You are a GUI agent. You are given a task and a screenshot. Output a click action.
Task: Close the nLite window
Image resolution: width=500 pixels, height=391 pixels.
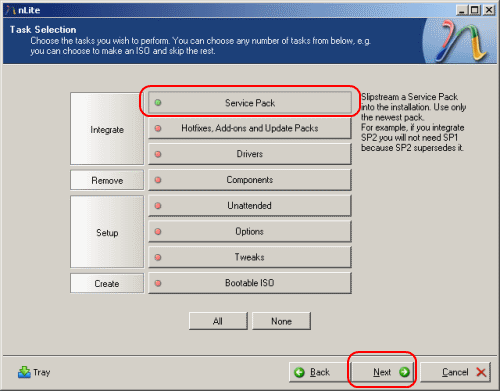tap(489, 10)
